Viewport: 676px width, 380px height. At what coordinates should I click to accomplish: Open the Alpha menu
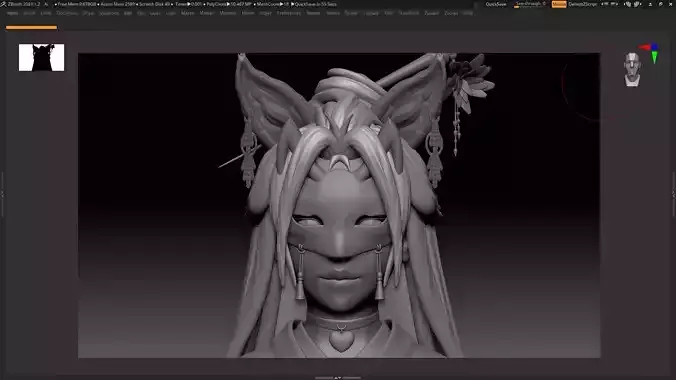pos(13,13)
